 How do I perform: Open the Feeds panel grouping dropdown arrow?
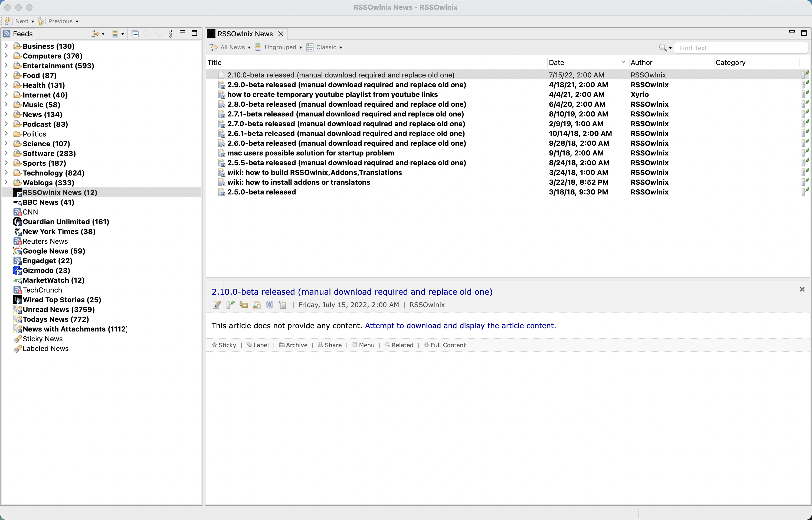tap(122, 34)
